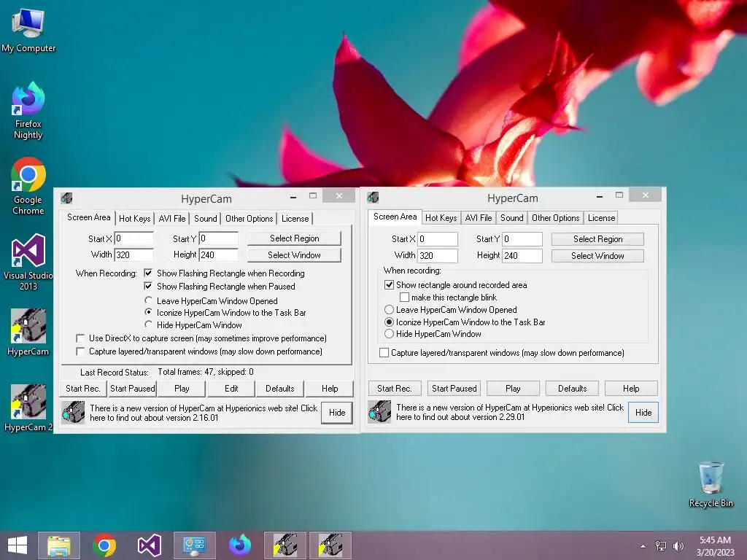Viewport: 747px width, 560px height.
Task: Toggle Show Flashing Rectangle when Paused
Action: 148,286
